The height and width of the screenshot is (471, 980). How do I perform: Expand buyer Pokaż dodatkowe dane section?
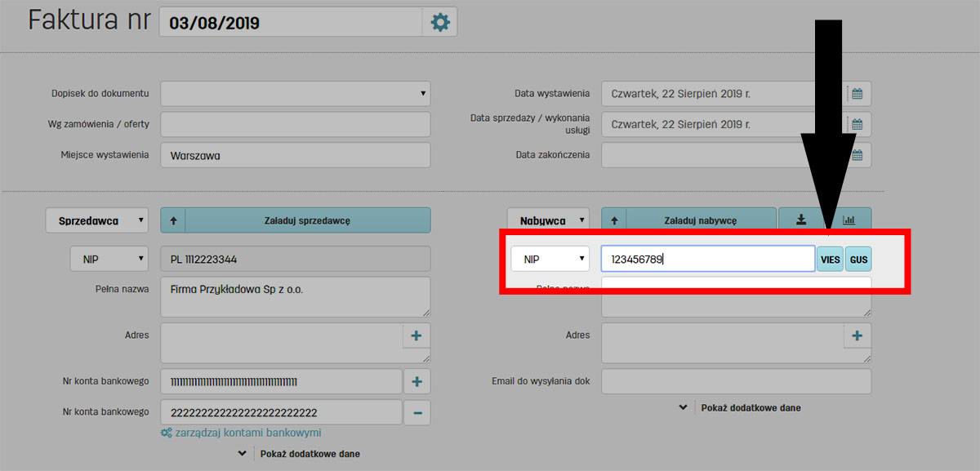742,407
